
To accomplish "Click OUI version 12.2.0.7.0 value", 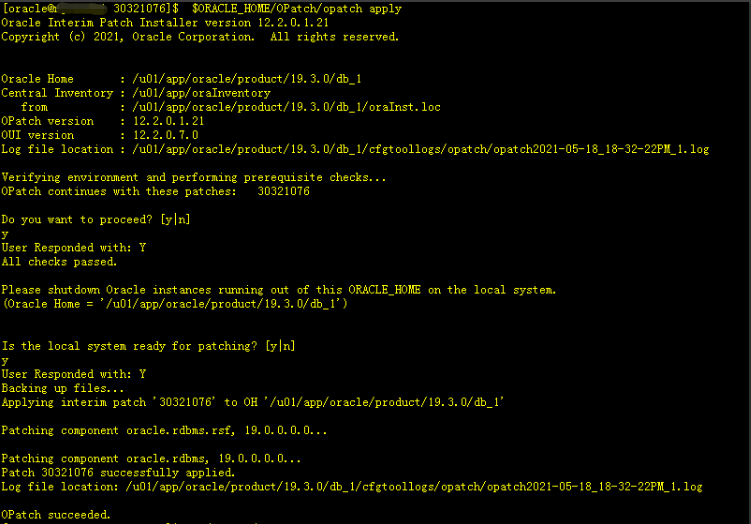I will 166,136.
